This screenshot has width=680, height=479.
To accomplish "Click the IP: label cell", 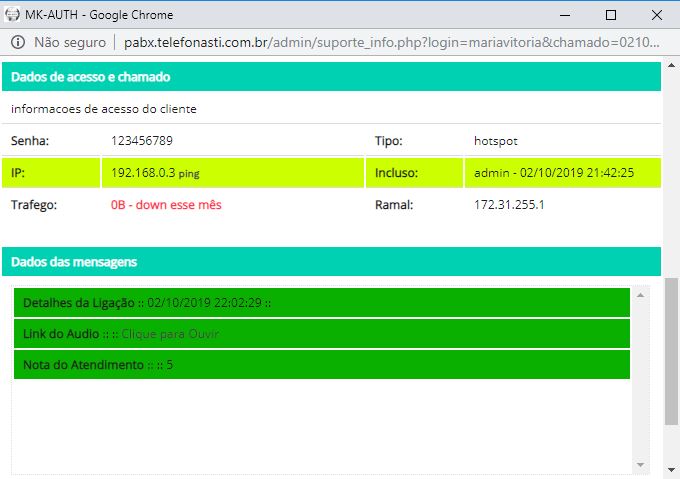I will [x=51, y=173].
